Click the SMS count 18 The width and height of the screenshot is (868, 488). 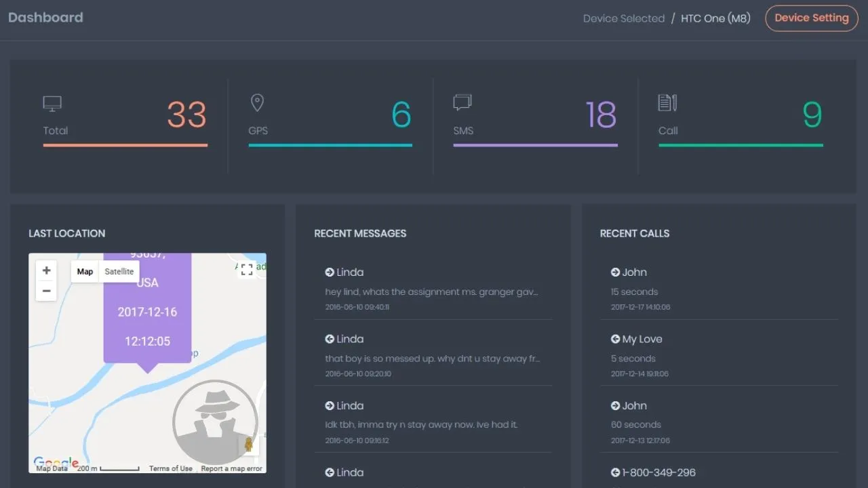pyautogui.click(x=601, y=115)
